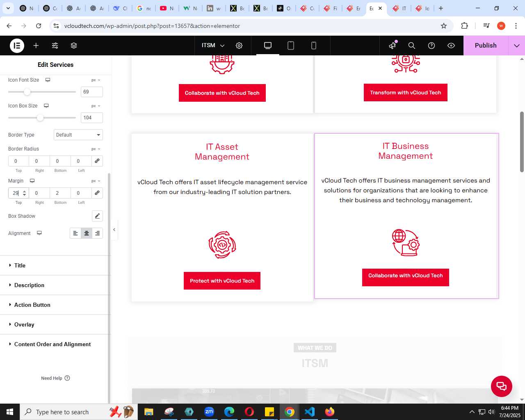Open Visual Studio Code from taskbar
This screenshot has width=525, height=420.
[310, 412]
